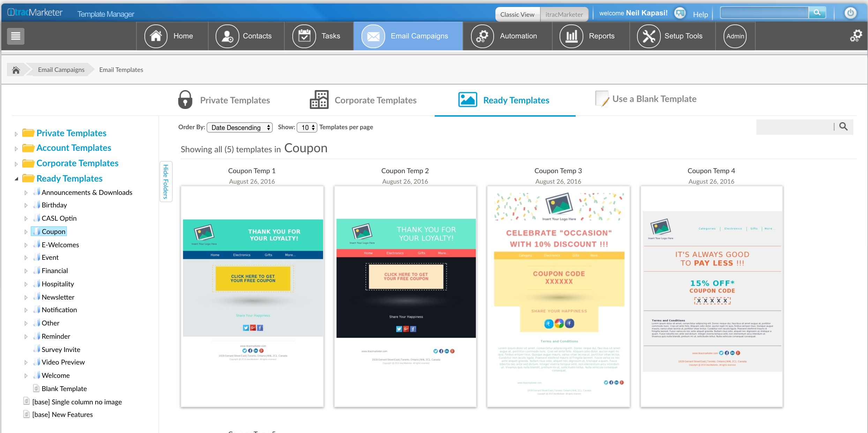Select Coupon Temp 1 template thumbnail
This screenshot has width=868, height=433.
click(252, 296)
